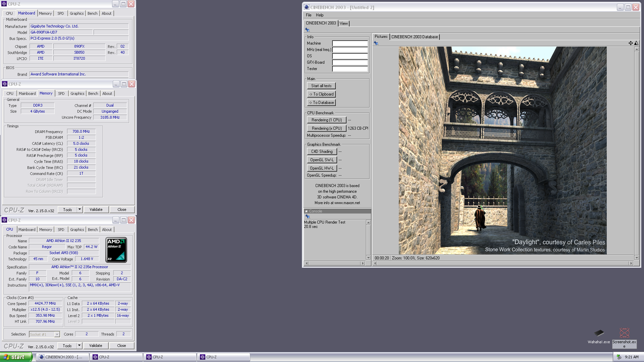The image size is (644, 362).
Task: Run the C4D Shading test
Action: pyautogui.click(x=322, y=152)
